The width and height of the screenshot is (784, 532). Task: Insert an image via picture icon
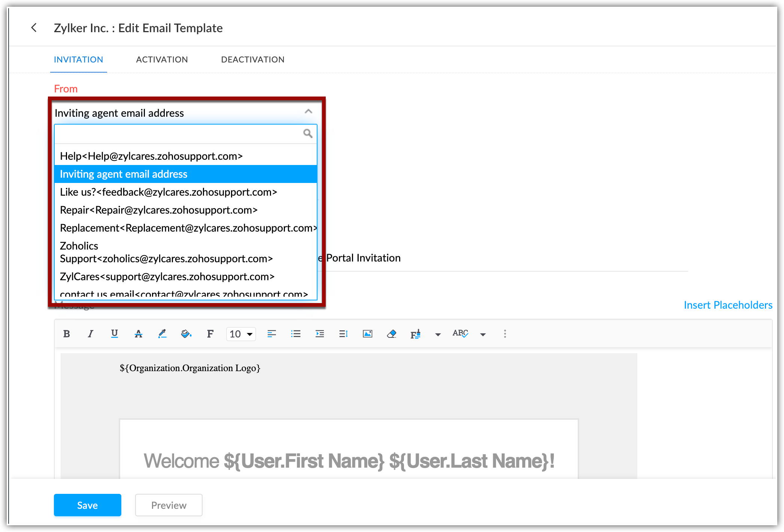click(x=367, y=334)
